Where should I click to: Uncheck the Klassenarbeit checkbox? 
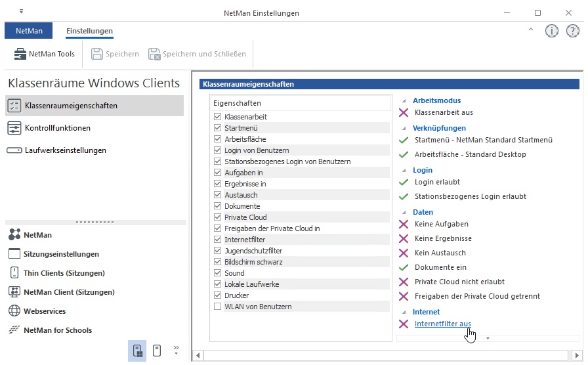coord(217,117)
